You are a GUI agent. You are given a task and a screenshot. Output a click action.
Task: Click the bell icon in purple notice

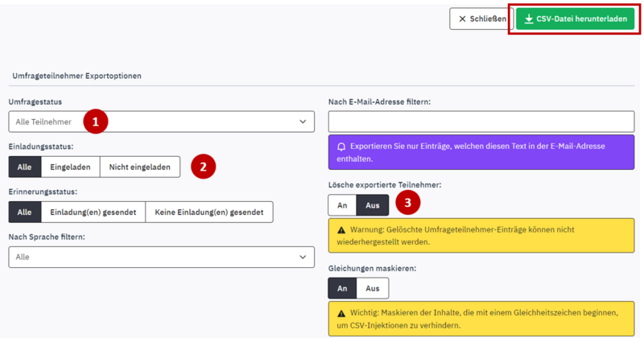coord(341,146)
